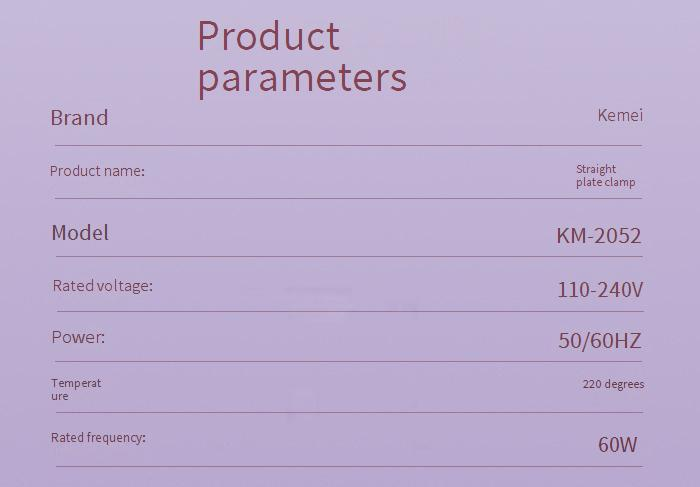
Task: Click the divider line below the Model row
Action: tap(348, 257)
